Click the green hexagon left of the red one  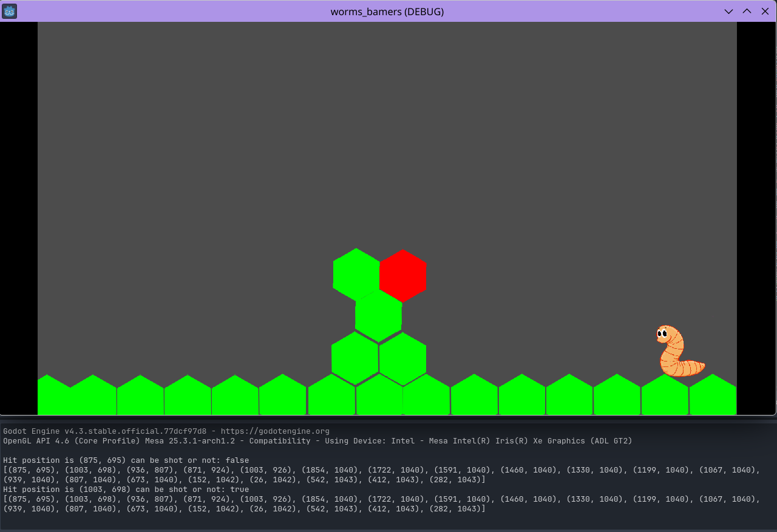coord(356,274)
